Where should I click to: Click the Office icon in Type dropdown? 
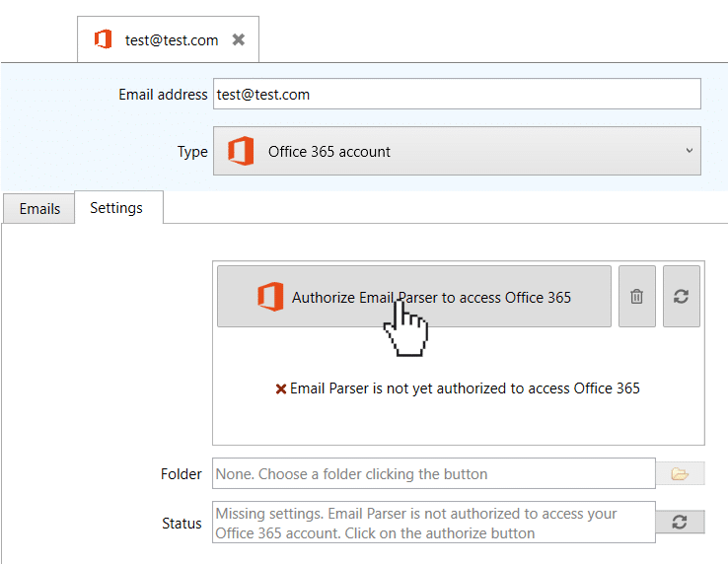tap(241, 151)
